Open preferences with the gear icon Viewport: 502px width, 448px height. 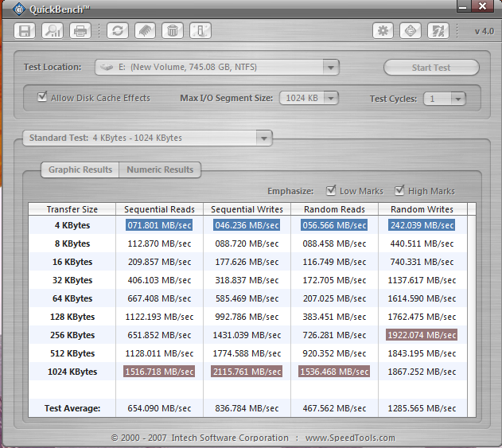point(384,31)
